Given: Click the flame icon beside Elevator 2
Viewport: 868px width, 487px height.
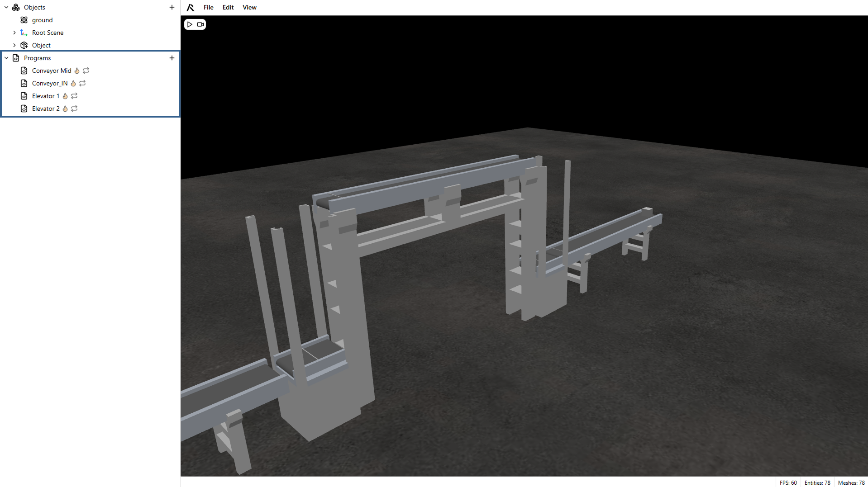Looking at the screenshot, I should 65,109.
